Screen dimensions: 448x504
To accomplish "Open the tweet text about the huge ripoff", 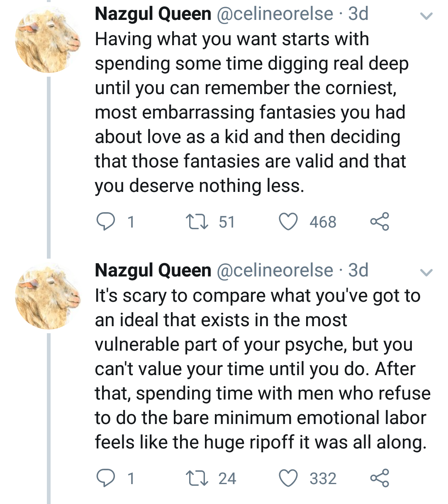I will click(x=261, y=369).
